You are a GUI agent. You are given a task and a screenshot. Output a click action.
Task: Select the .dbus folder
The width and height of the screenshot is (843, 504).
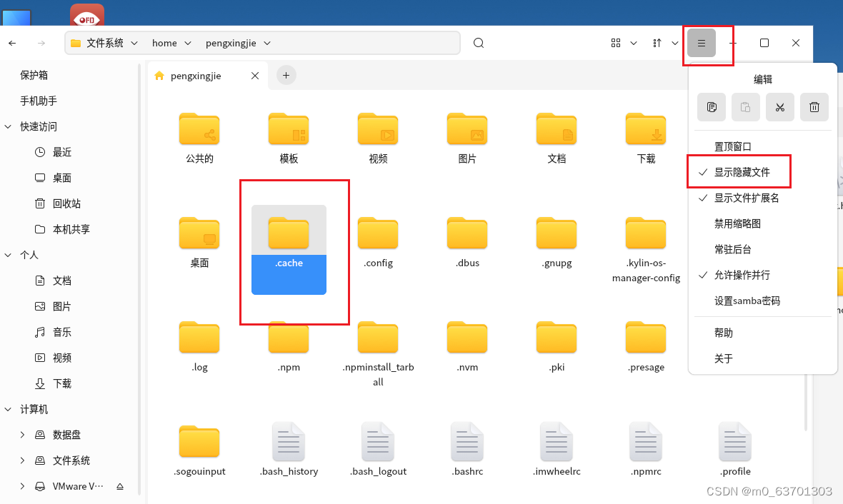[x=467, y=242]
